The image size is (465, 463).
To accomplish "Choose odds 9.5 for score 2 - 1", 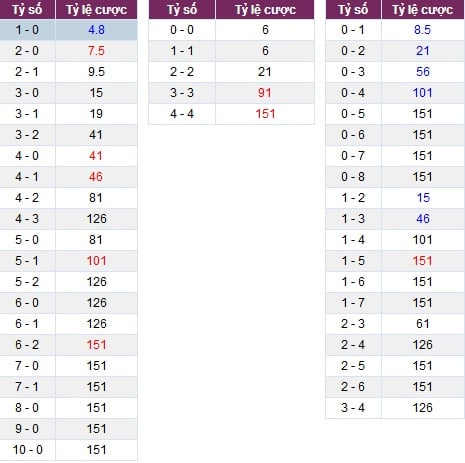I will point(96,72).
